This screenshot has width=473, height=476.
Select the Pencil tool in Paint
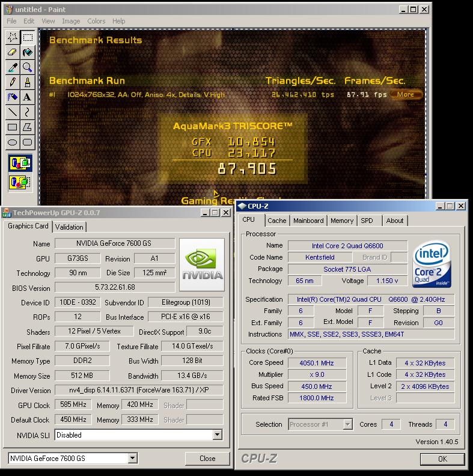(13, 82)
